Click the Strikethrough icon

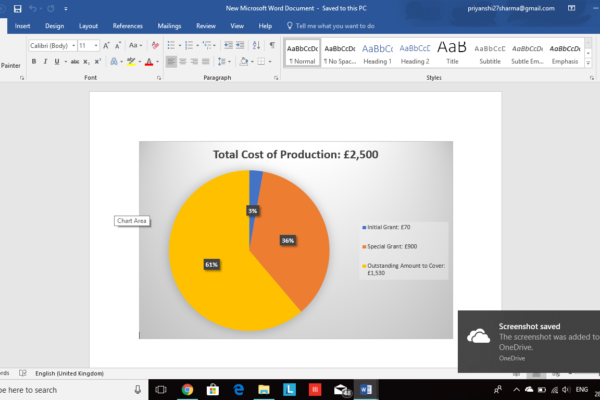coord(74,61)
